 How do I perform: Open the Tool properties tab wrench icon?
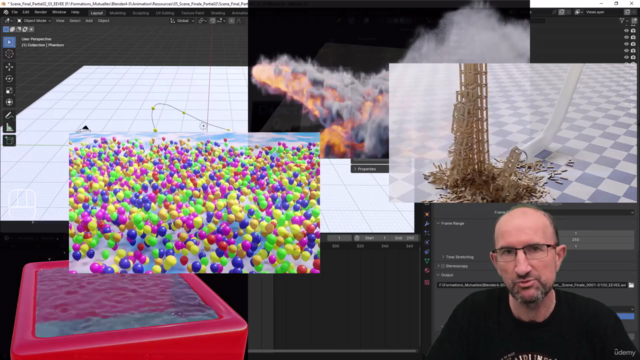[x=427, y=224]
